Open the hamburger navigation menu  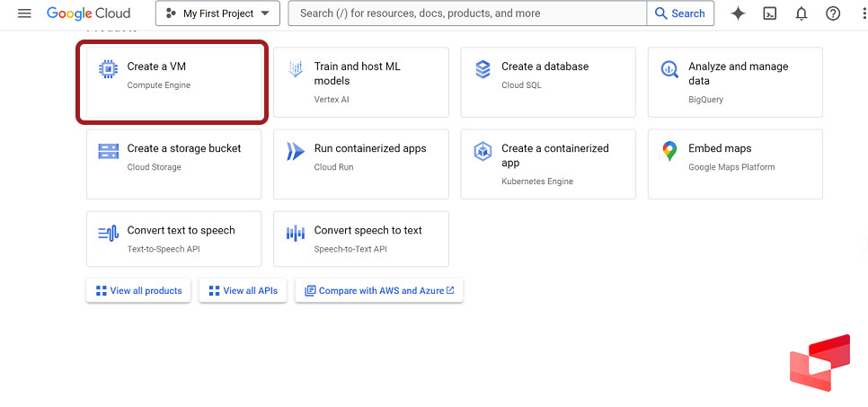tap(24, 13)
